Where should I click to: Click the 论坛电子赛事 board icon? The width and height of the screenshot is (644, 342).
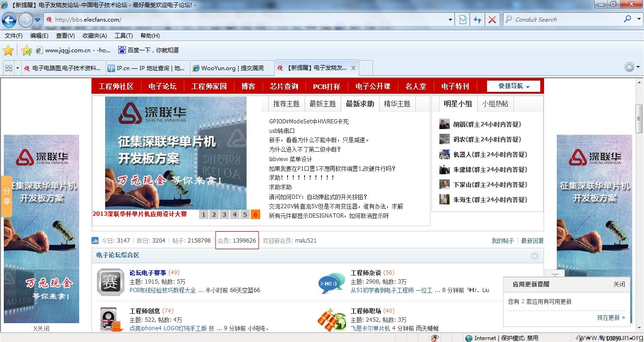110,282
